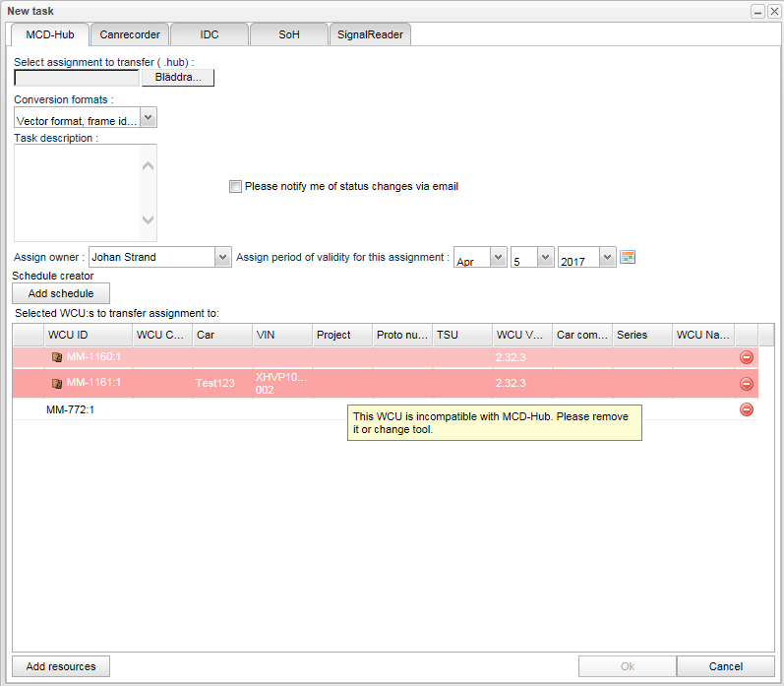
Task: Click inside the Task description text area
Action: (77, 192)
